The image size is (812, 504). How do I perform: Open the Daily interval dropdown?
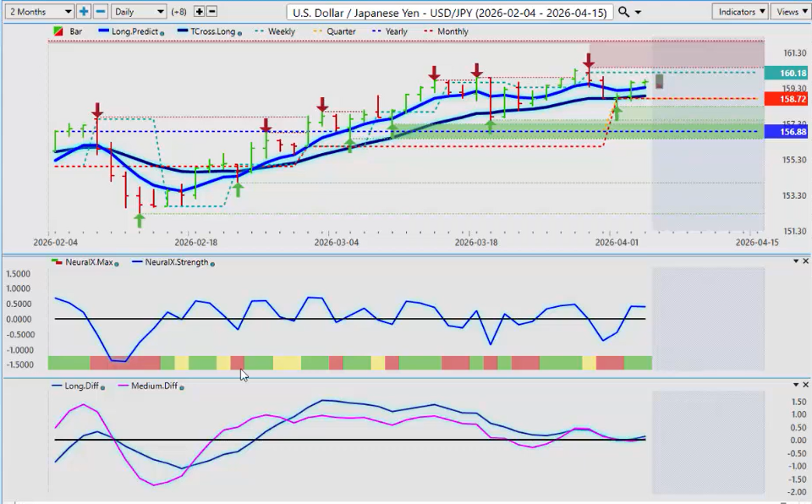coord(139,12)
